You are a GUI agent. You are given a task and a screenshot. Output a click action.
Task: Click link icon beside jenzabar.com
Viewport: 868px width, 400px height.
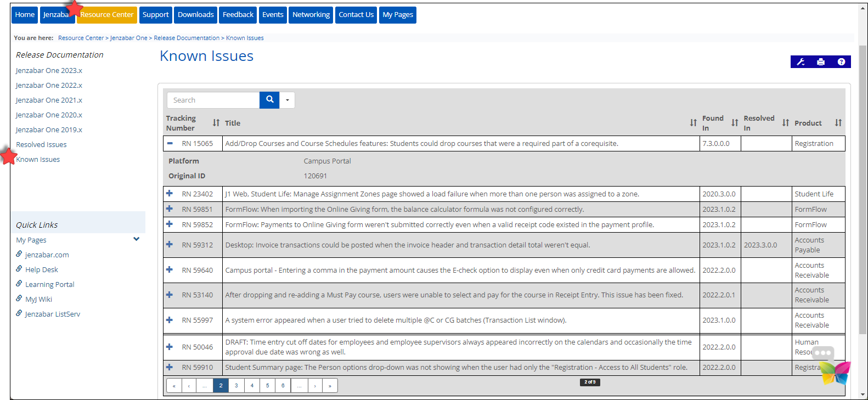[19, 254]
